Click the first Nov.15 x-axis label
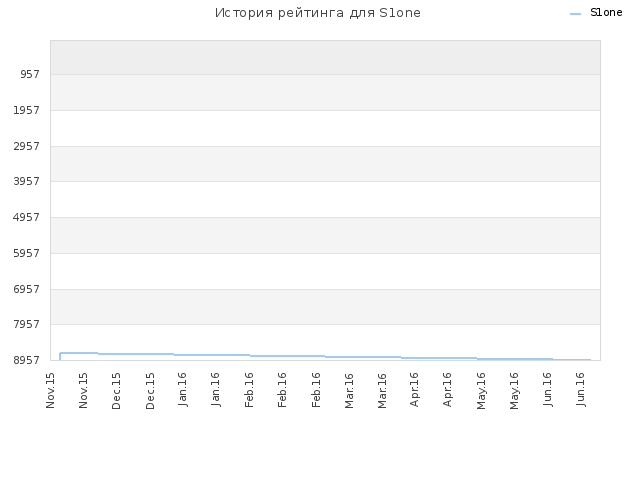The height and width of the screenshot is (480, 640). 50,391
